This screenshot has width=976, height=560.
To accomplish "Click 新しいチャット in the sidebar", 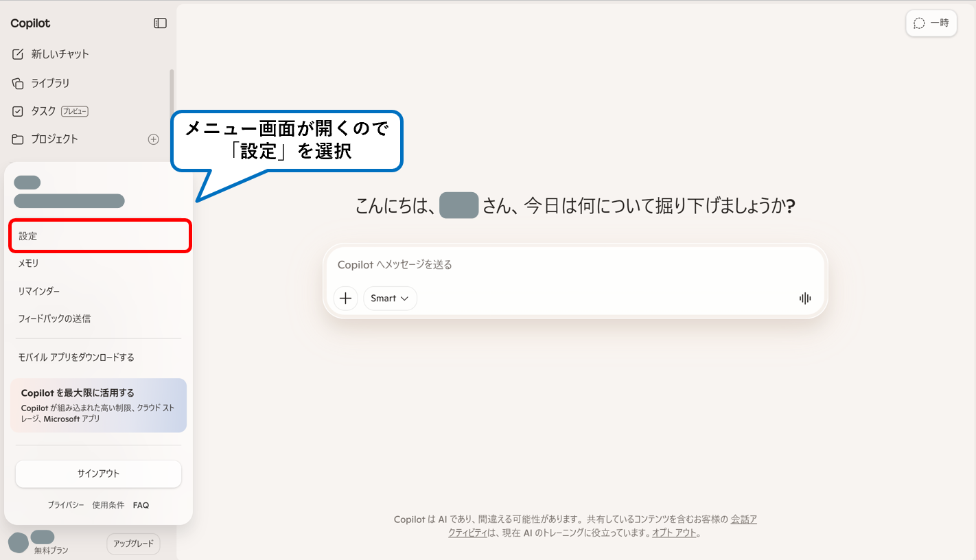I will pyautogui.click(x=60, y=54).
